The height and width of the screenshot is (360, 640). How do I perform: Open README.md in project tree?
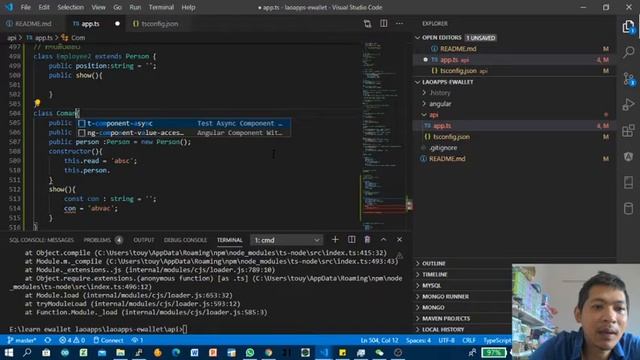pos(447,159)
